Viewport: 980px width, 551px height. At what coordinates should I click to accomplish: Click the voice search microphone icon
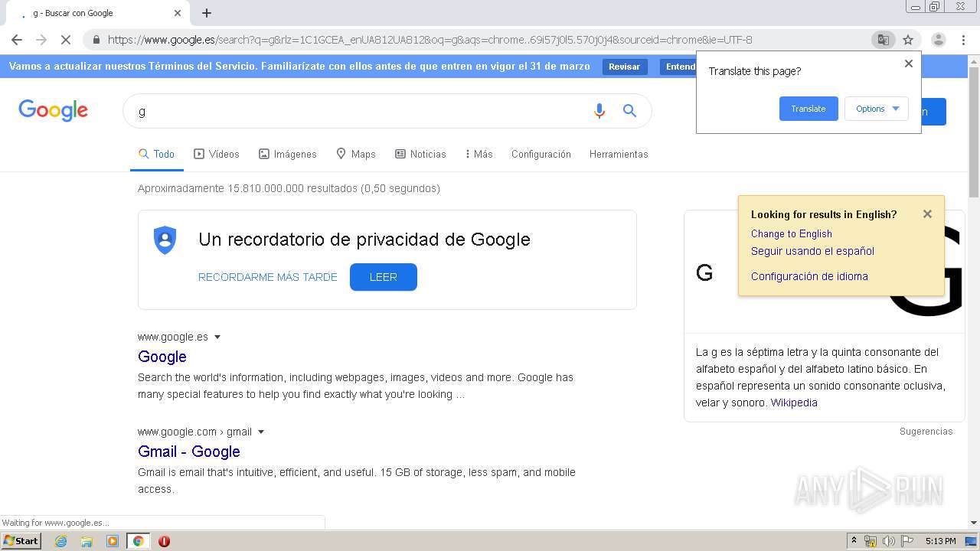(x=599, y=111)
